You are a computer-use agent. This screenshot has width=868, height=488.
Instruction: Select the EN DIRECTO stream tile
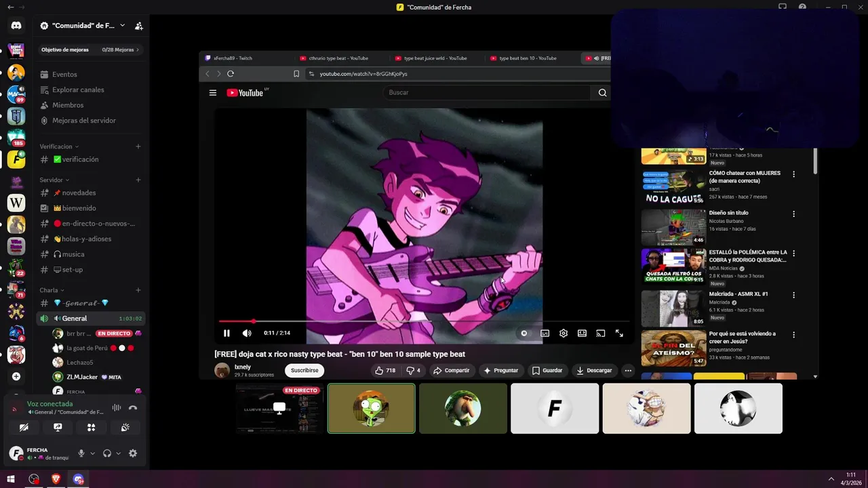(x=279, y=408)
